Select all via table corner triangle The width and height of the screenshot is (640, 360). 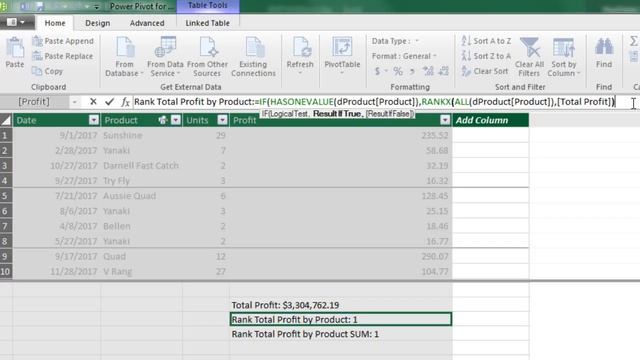(6, 120)
